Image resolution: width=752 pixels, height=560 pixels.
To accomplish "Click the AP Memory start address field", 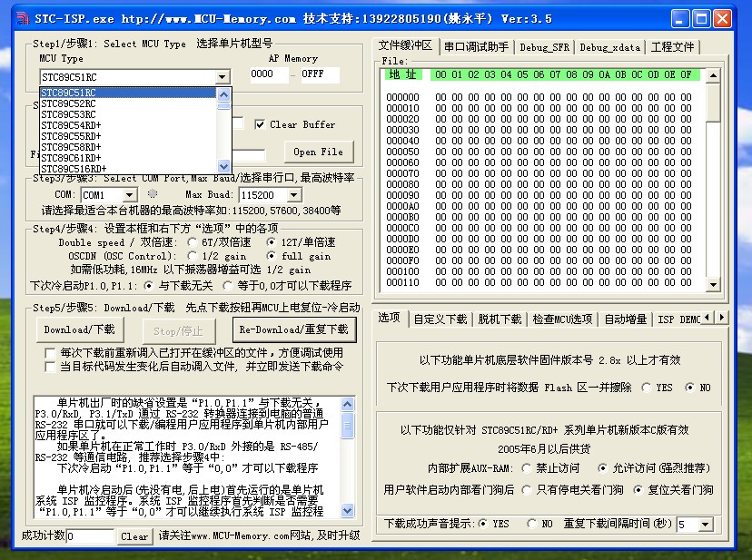I will point(269,74).
